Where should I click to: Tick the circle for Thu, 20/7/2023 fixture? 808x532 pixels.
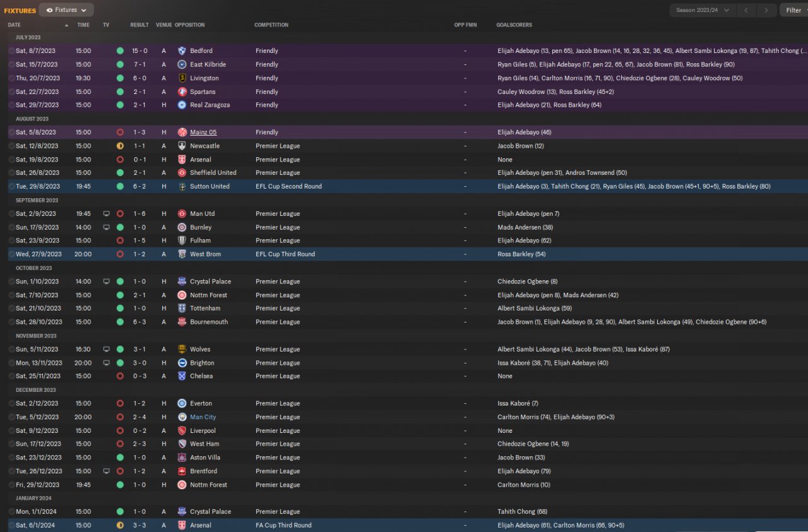pyautogui.click(x=11, y=78)
